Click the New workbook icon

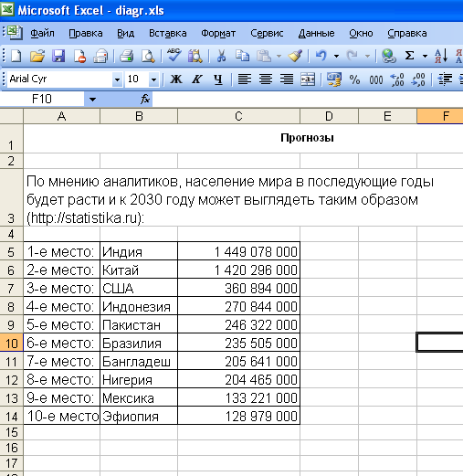[16, 56]
